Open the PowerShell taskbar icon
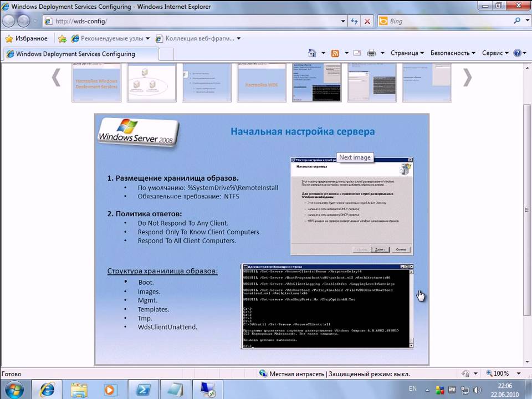 click(x=143, y=390)
